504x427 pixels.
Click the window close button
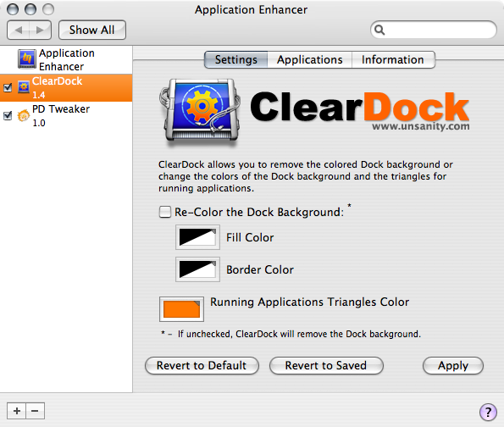coord(13,9)
